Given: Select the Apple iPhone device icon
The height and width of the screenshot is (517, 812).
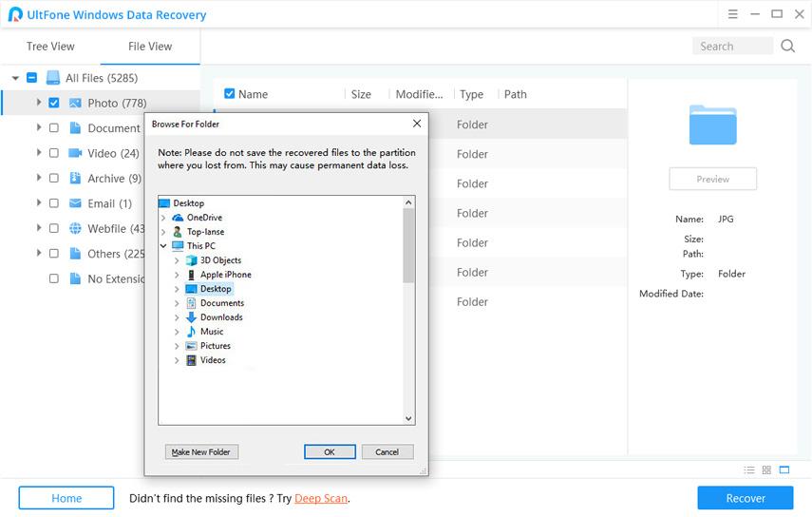Looking at the screenshot, I should pos(191,275).
